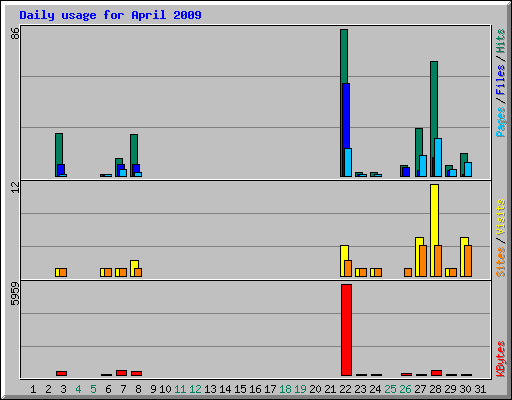Click the yellow 'Visits' legend label
512x400 pixels.
pos(500,218)
